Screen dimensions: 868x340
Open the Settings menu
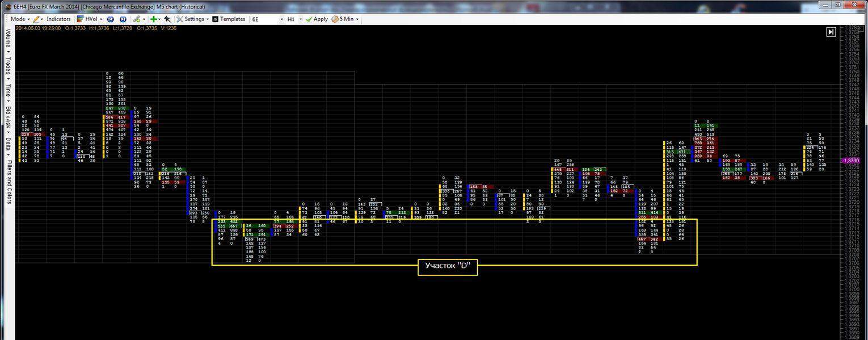190,19
